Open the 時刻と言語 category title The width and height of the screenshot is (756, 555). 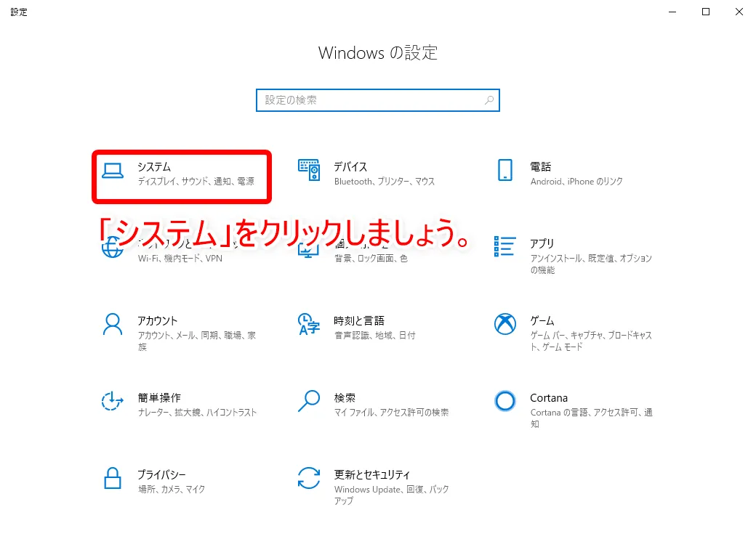coord(359,321)
